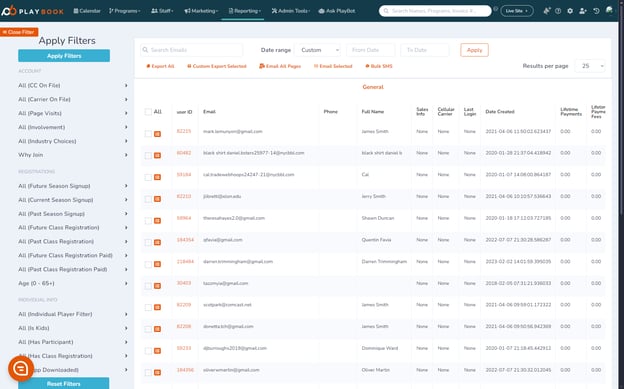Check the row for Jerry Smith

tap(148, 199)
